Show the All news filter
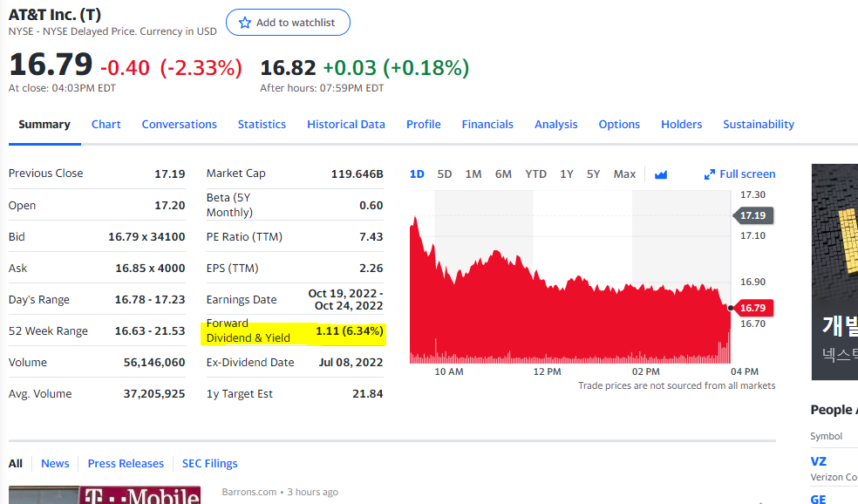 coord(16,464)
